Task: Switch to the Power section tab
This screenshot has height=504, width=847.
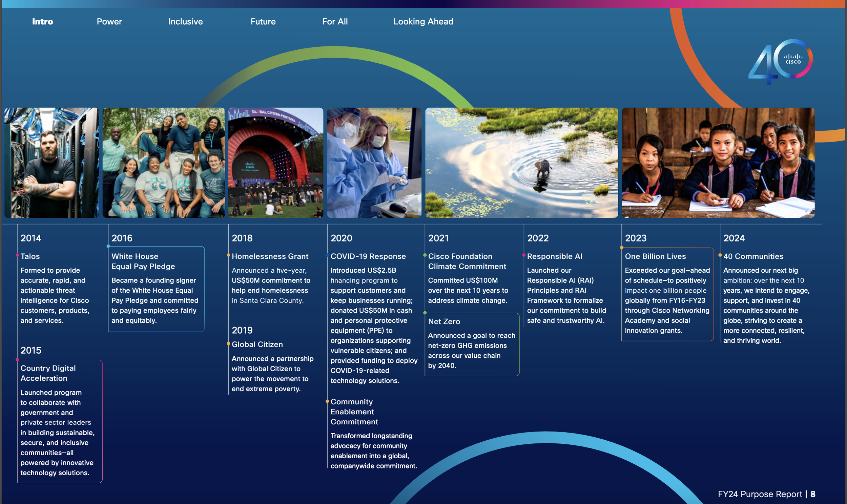Action: tap(109, 21)
